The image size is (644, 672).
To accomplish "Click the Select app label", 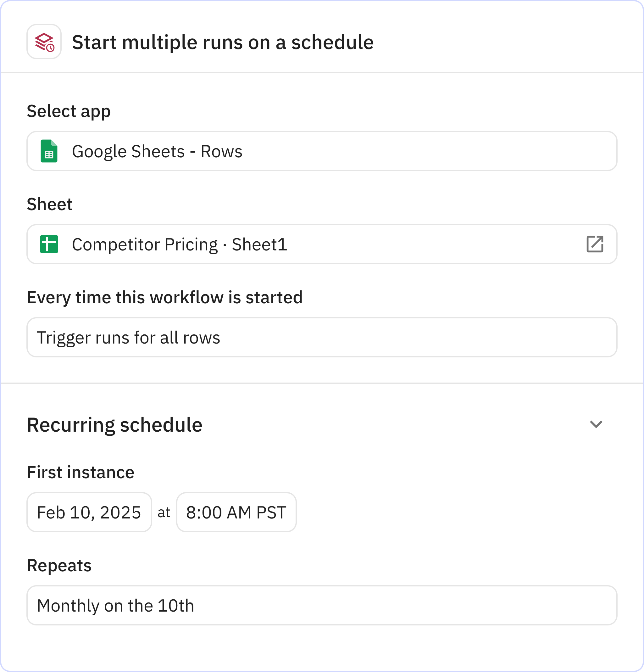I will [69, 111].
